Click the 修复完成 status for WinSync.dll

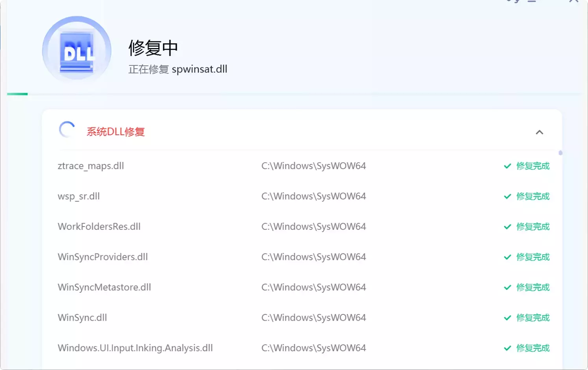click(533, 318)
